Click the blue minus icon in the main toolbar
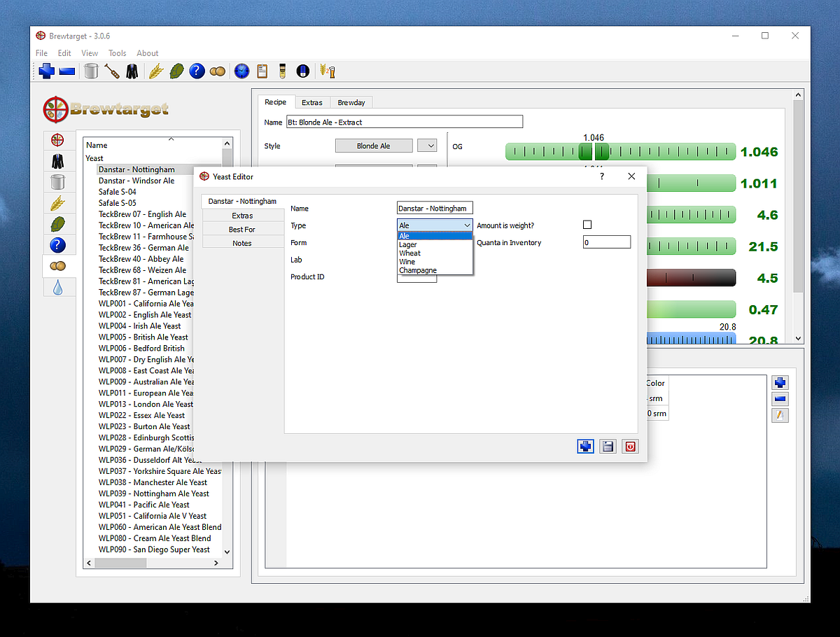The image size is (840, 637). pos(67,71)
